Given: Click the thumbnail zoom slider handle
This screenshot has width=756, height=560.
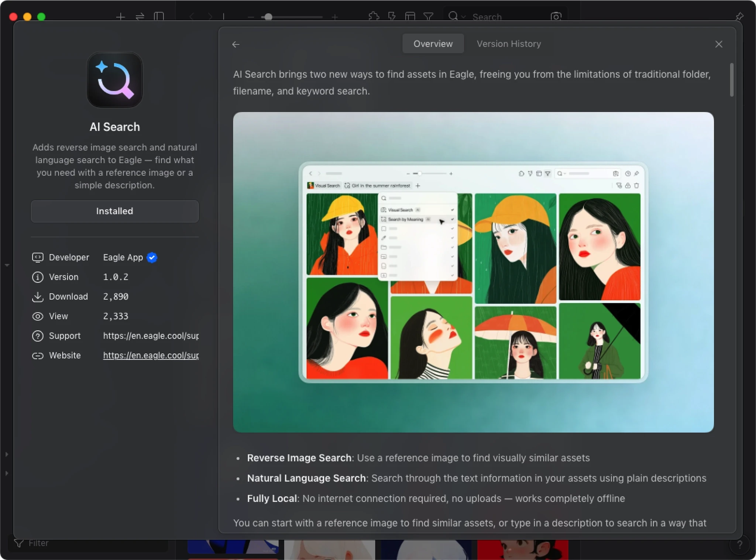Looking at the screenshot, I should coord(268,17).
